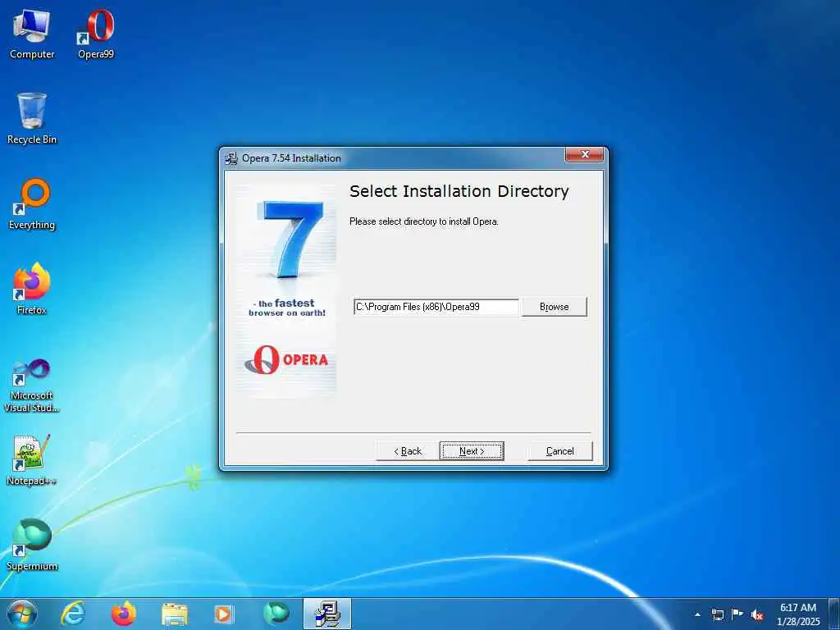
Task: Click Browse to choose a directory
Action: [x=554, y=307]
